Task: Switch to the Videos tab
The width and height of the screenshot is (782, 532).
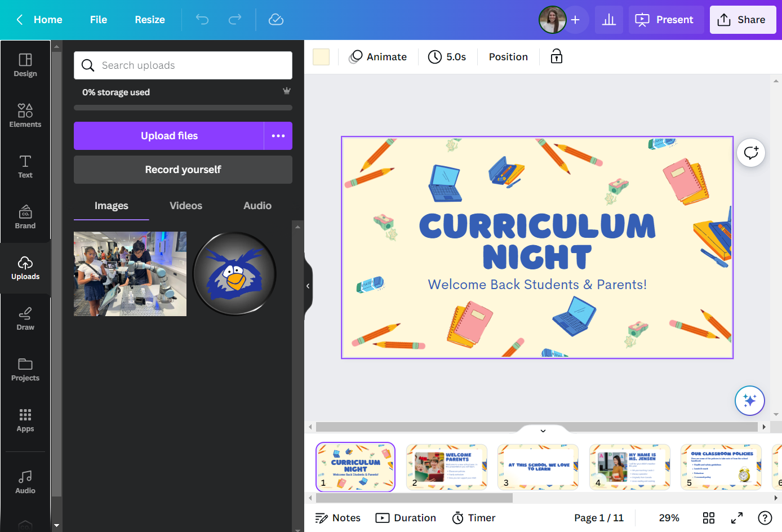Action: 186,206
